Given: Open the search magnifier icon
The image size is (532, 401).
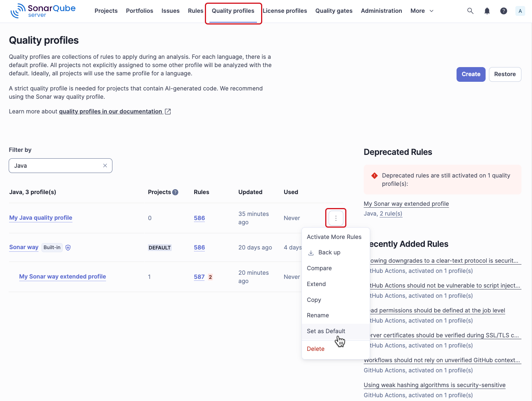Looking at the screenshot, I should [470, 11].
